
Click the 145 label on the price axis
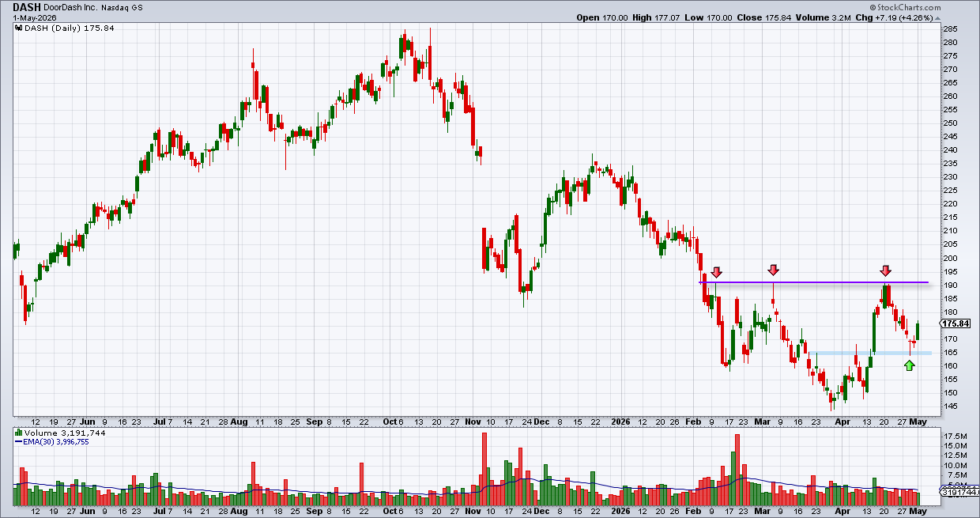[x=950, y=406]
